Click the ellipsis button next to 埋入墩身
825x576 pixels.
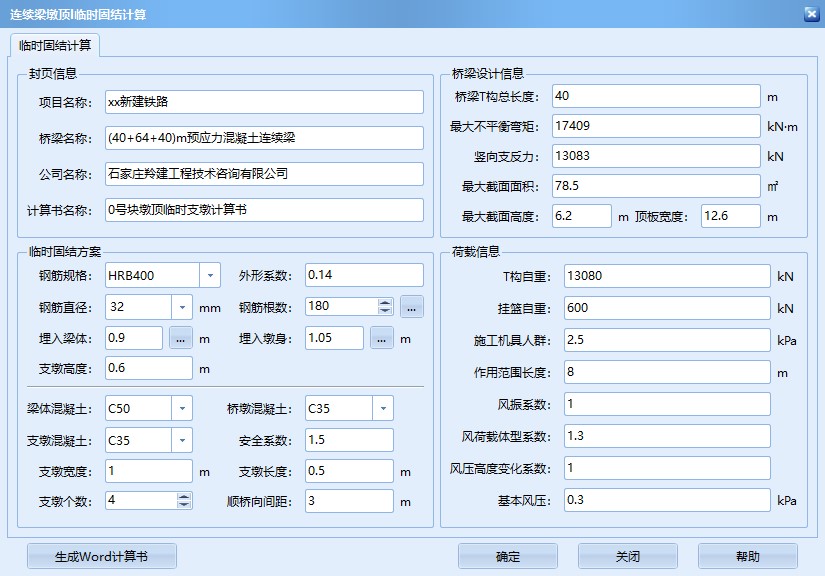[382, 338]
